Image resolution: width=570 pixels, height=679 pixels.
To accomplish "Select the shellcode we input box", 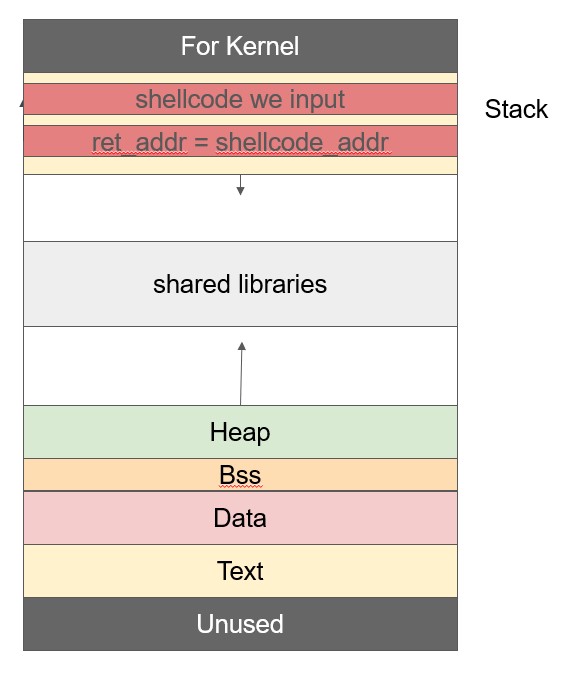I will 240,99.
